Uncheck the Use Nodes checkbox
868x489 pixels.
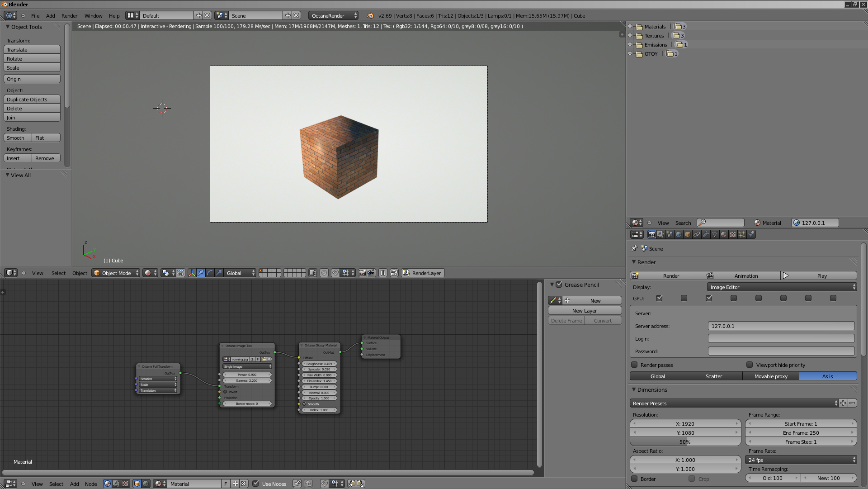pyautogui.click(x=256, y=484)
